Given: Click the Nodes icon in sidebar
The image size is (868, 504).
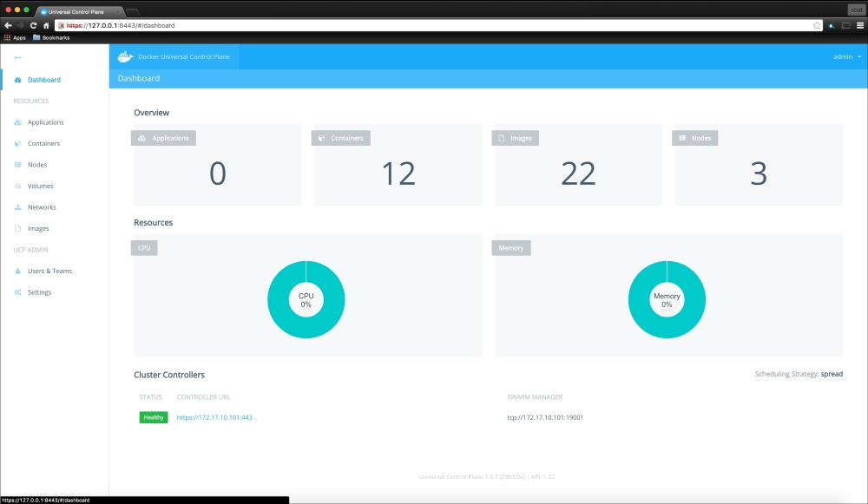Looking at the screenshot, I should [18, 165].
